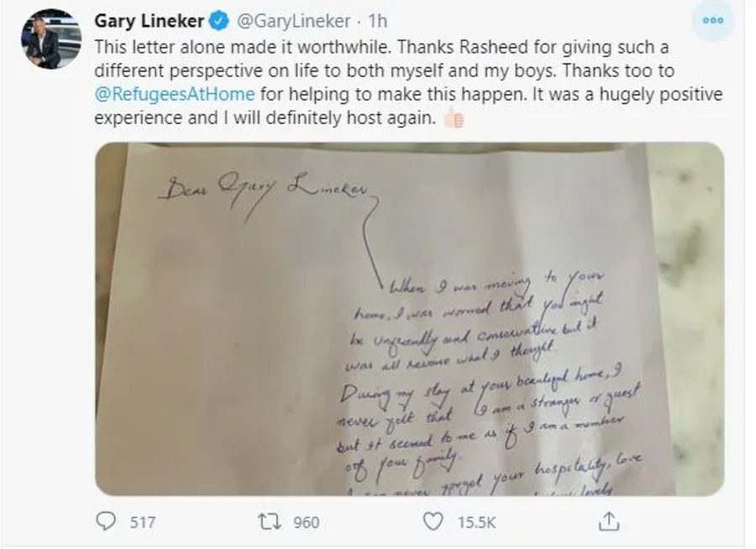Click the thumbs up emoji

tap(453, 118)
